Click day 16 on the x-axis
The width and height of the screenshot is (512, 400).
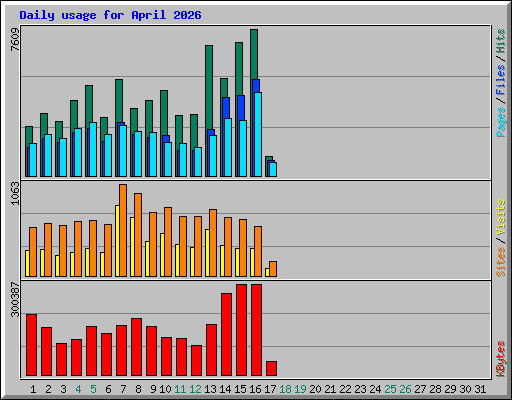[255, 389]
